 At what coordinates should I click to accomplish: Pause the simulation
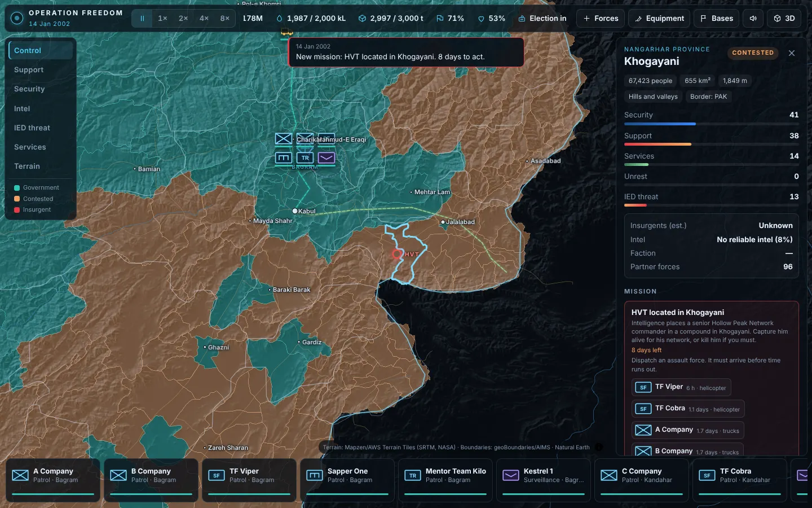point(142,19)
